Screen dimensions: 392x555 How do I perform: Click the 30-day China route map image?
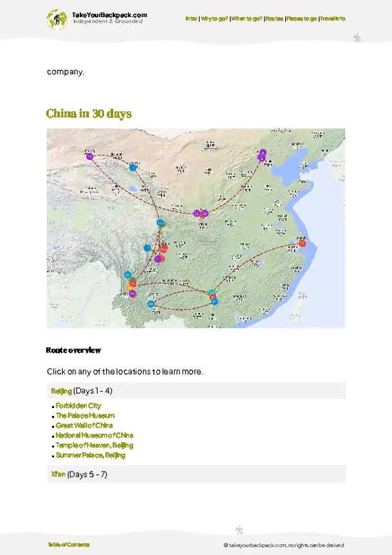pos(196,228)
